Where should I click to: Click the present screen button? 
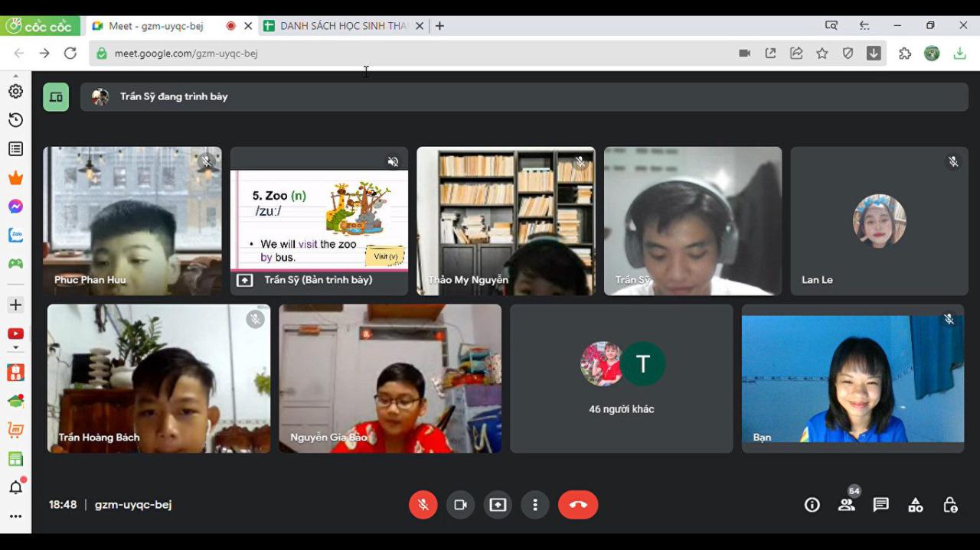point(498,505)
